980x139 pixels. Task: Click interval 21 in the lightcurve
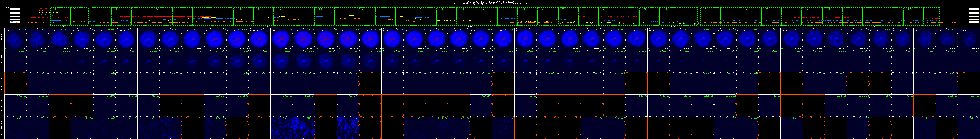(x=467, y=16)
